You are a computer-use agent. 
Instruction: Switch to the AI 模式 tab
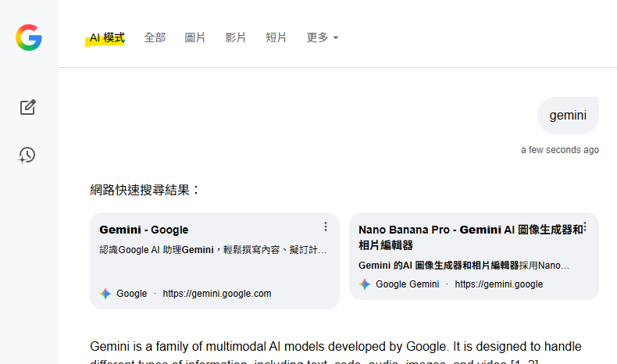coord(107,37)
